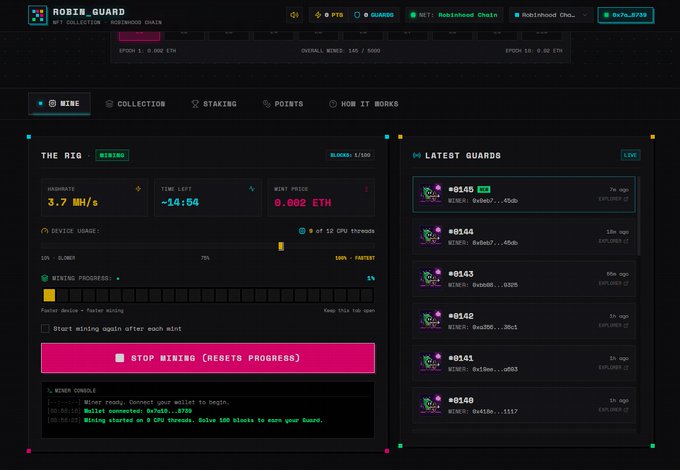680x470 pixels.
Task: Click the Collection stack icon
Action: point(109,104)
